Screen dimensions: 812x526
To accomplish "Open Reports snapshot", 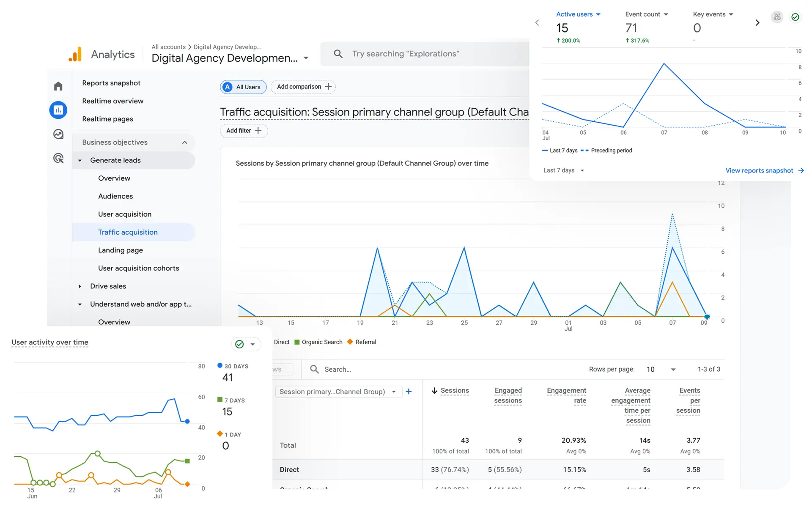I will click(x=111, y=83).
